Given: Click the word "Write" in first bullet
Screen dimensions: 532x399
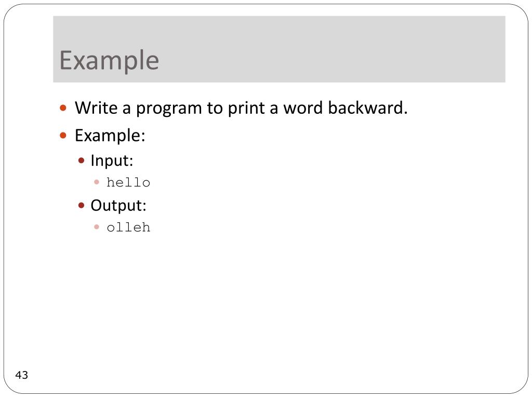Looking at the screenshot, I should pyautogui.click(x=96, y=108).
